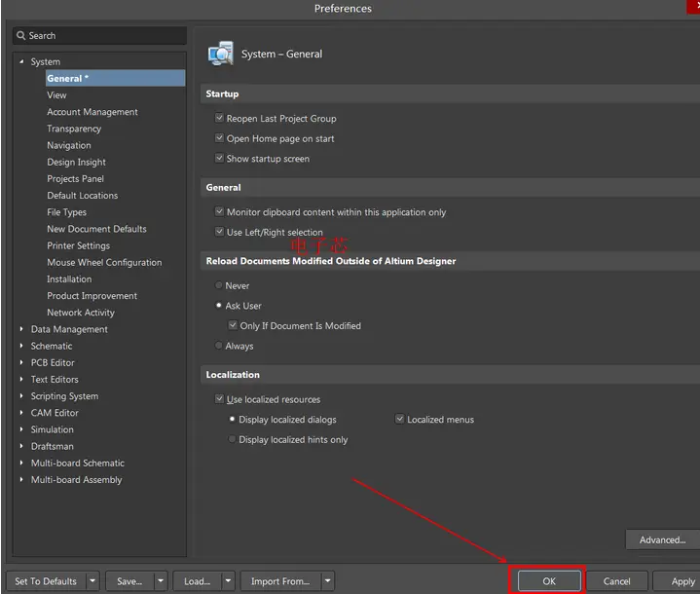Open the Save dropdown arrow
The height and width of the screenshot is (594, 700).
(161, 581)
